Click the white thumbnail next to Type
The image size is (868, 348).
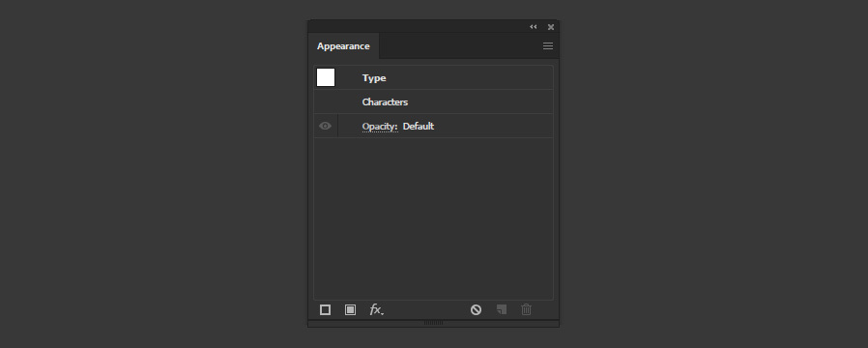pyautogui.click(x=326, y=77)
